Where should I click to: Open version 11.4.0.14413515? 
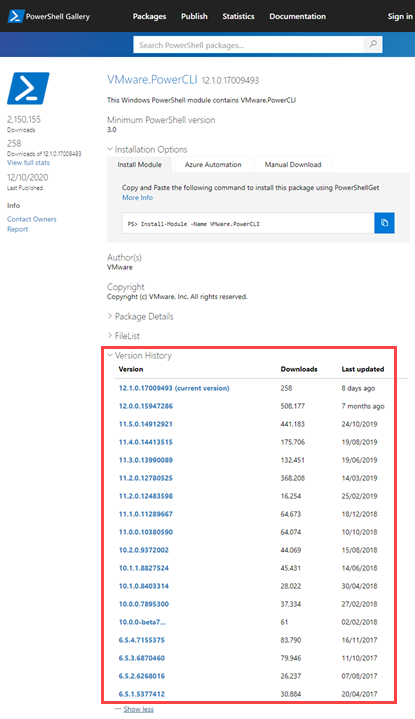coord(146,442)
